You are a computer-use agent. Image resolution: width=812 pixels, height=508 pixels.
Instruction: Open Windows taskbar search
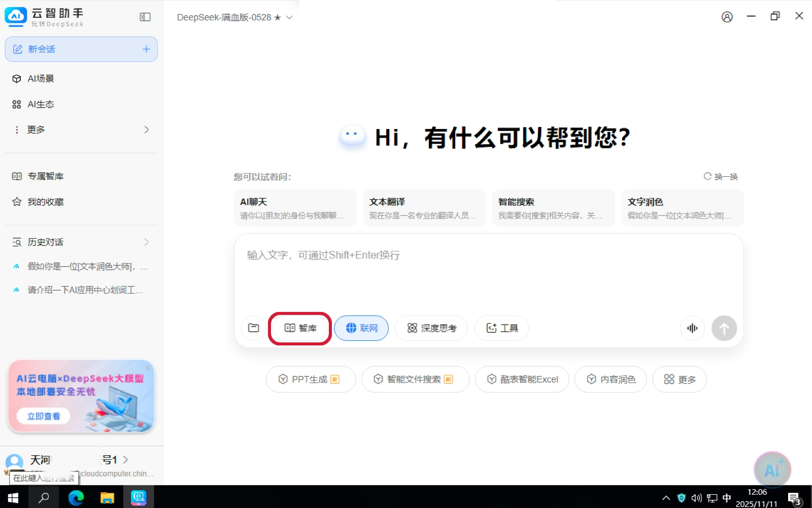point(44,497)
